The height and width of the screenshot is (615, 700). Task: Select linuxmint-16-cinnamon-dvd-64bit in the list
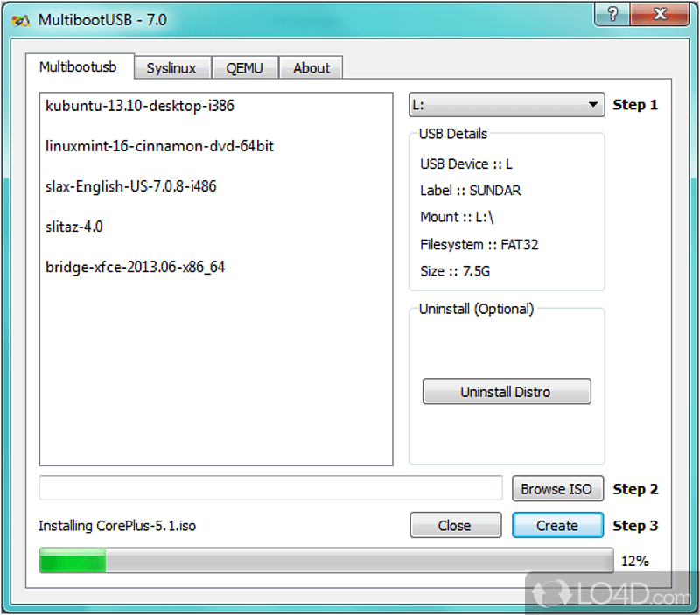coord(159,146)
